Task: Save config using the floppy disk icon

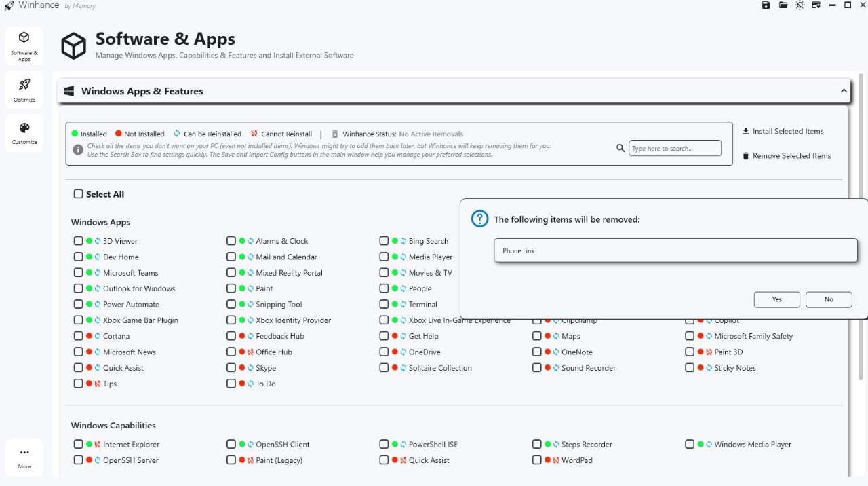Action: tap(766, 5)
